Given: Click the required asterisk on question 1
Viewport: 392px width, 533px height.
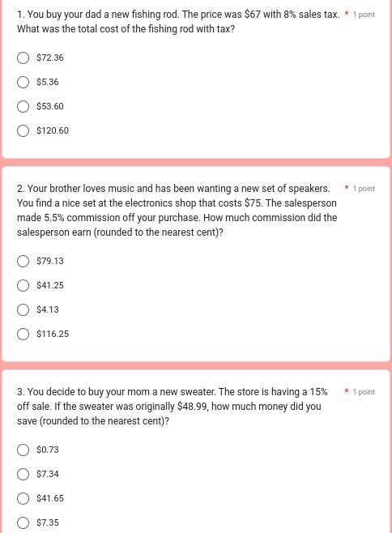Looking at the screenshot, I should click(x=347, y=14).
